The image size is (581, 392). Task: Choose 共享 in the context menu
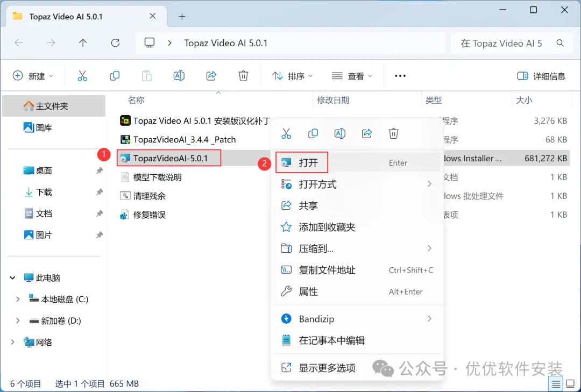[358, 205]
